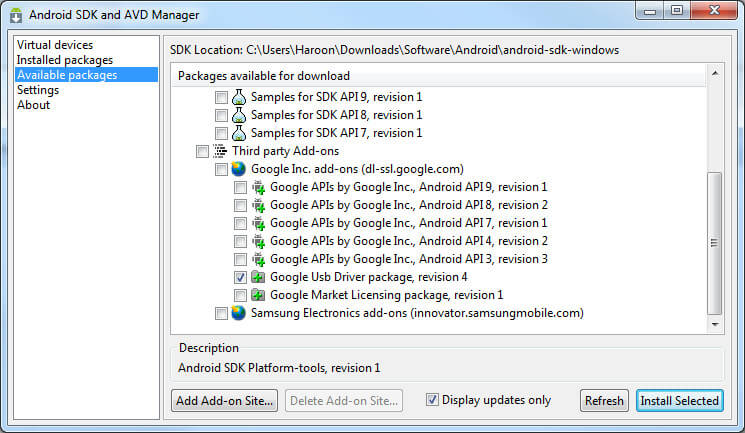Click the globe icon beside Google Inc. add-ons

coord(238,169)
